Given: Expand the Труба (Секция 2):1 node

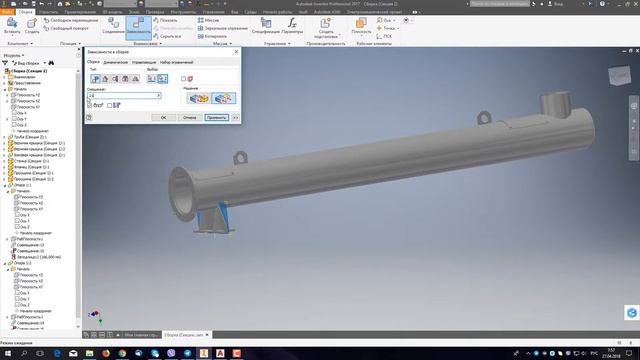Looking at the screenshot, I should [x=4, y=137].
